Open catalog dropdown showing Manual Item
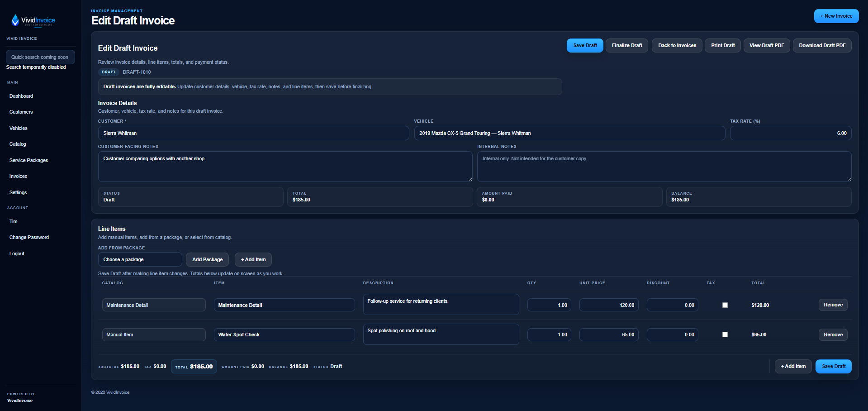Viewport: 868px width, 411px height. [x=154, y=335]
